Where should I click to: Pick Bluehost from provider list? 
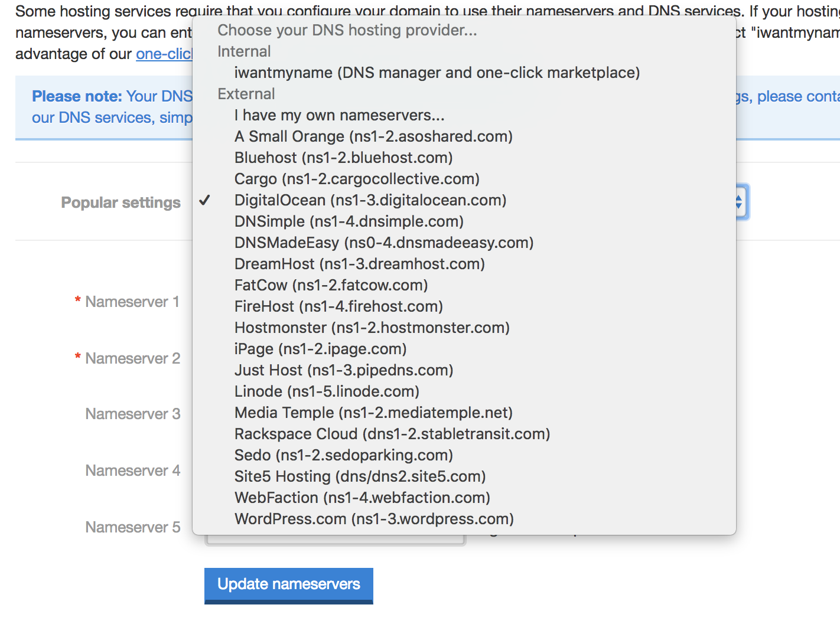[x=464, y=158]
